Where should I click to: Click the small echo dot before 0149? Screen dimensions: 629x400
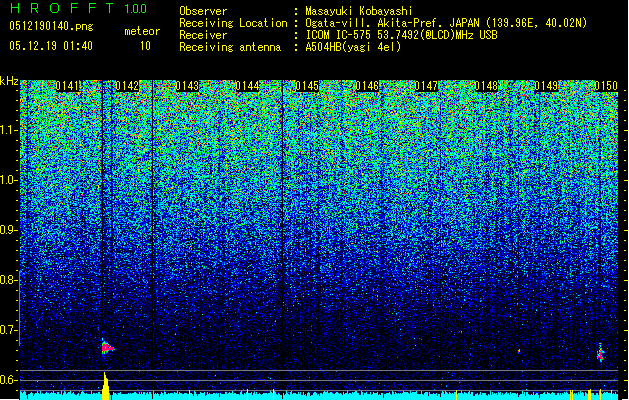pyautogui.click(x=519, y=351)
